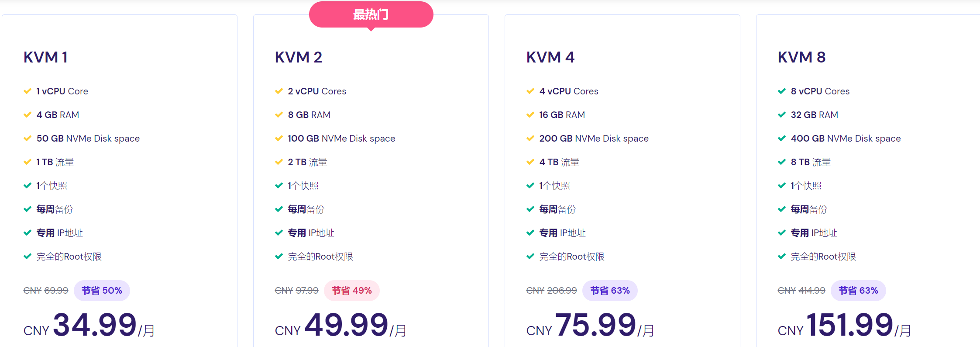Click the checkmark next to 8 GB RAM

coord(279,115)
